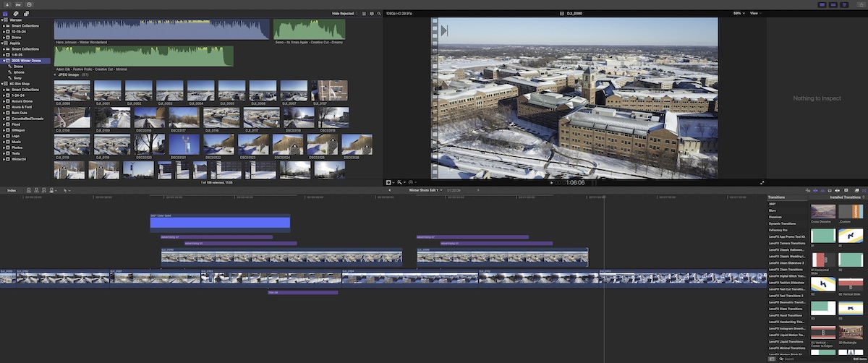Image resolution: width=868 pixels, height=363 pixels.
Task: Toggle the Timeline panel layout button
Action: tap(833, 4)
